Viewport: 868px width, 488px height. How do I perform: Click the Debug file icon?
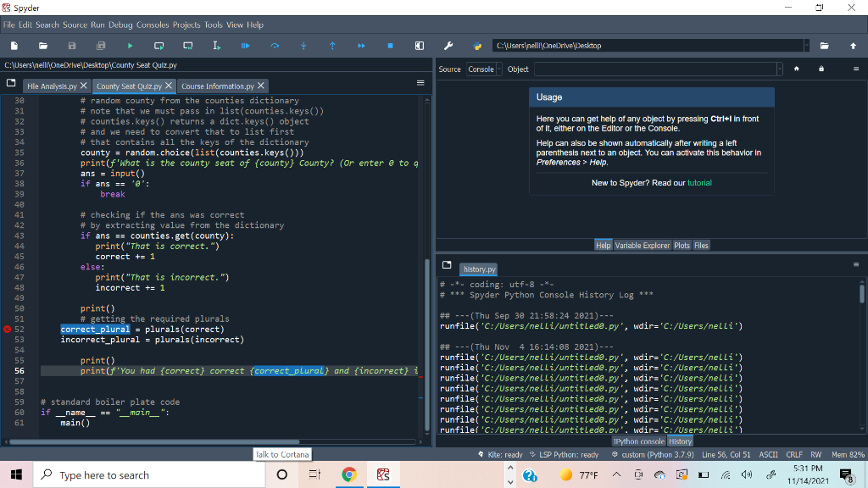[246, 45]
